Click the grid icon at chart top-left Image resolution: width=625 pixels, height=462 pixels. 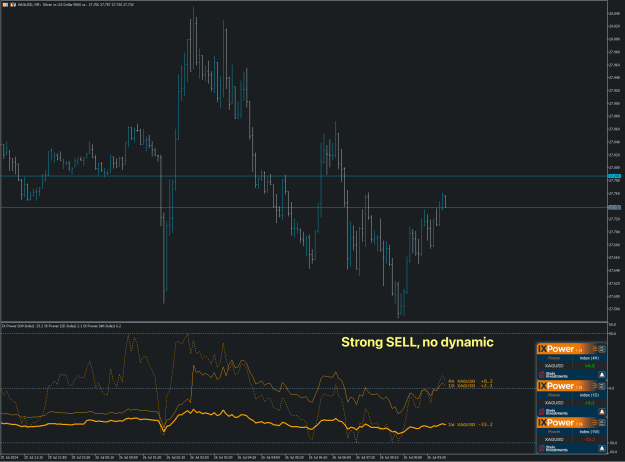[x=5, y=5]
